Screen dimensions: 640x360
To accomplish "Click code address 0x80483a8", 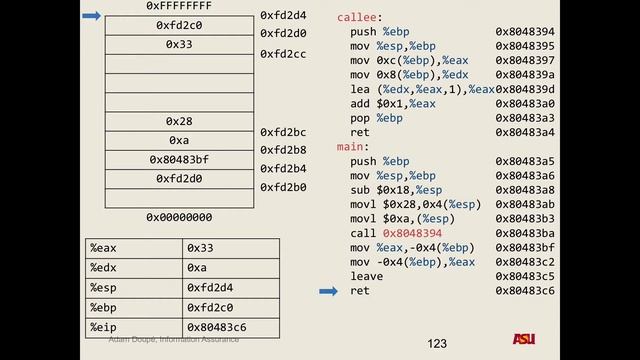I will tap(525, 190).
